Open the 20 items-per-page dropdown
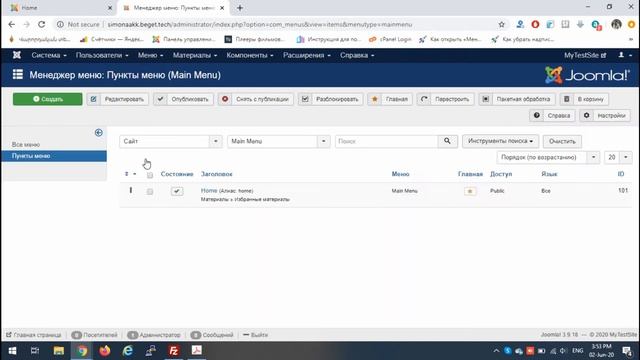This screenshot has height=360, width=640. pyautogui.click(x=618, y=157)
